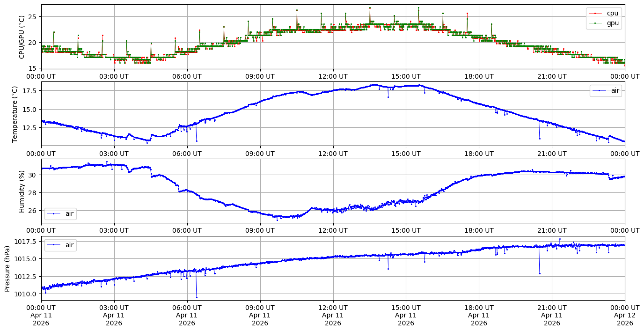Screen dimensions: 644x331
Task: Click the Humidity (%) y-axis label
Action: 22,191
